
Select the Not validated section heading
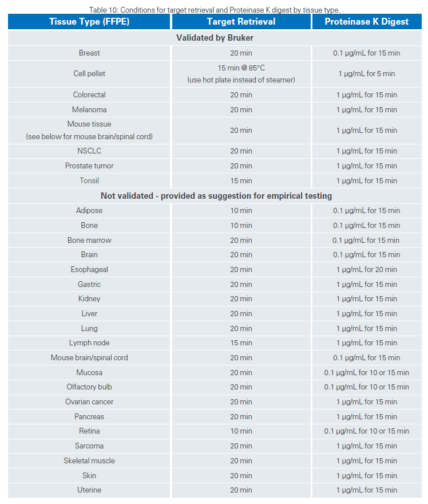point(216,196)
